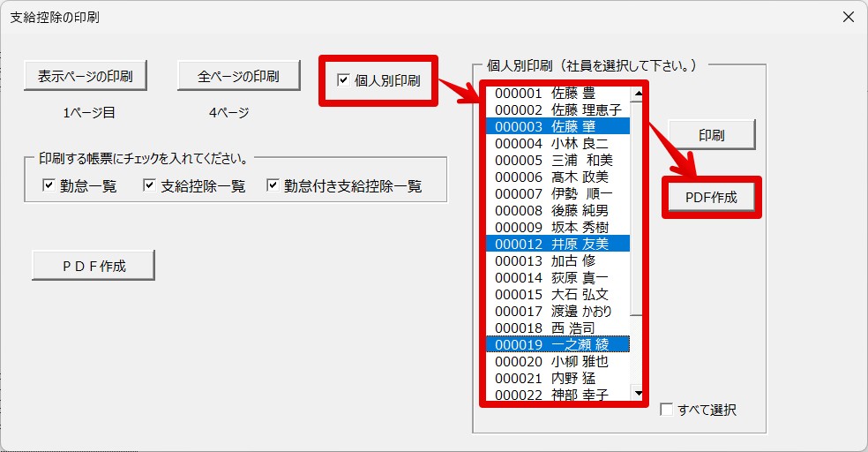Viewport: 868px width, 452px height.
Task: Click the 表示ページの印刷 button
Action: (x=86, y=76)
